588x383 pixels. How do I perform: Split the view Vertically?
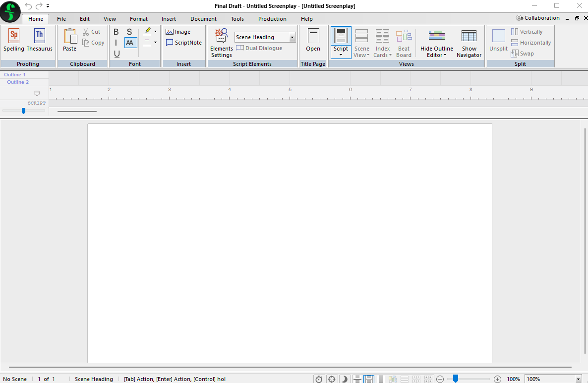[x=527, y=32]
